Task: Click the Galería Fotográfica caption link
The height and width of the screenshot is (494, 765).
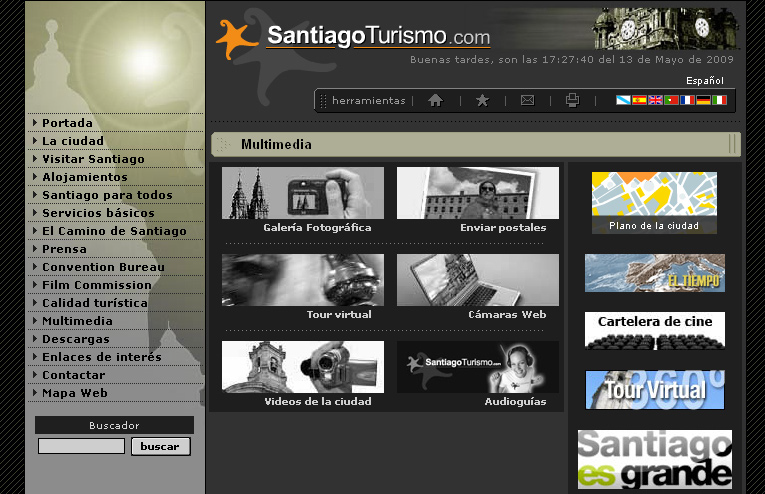Action: (x=317, y=228)
